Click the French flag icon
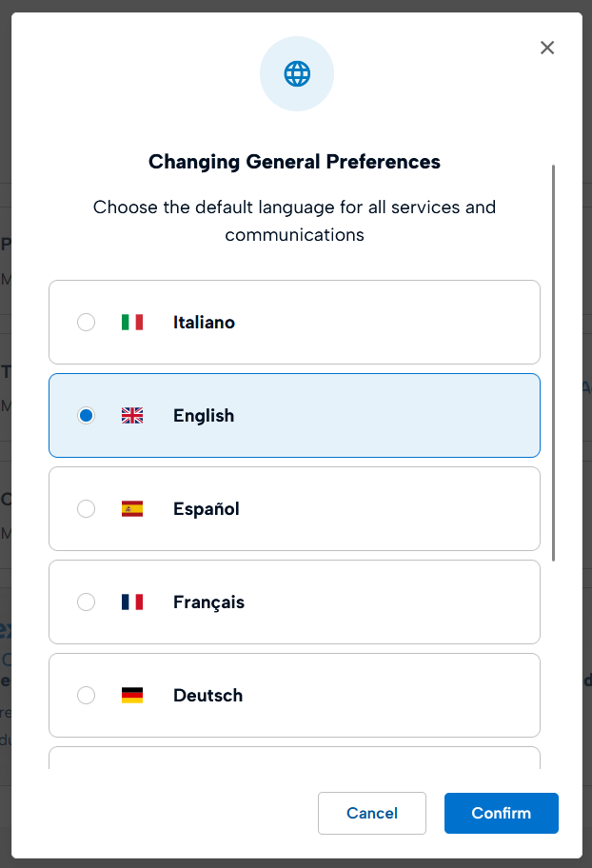The height and width of the screenshot is (868, 592). pyautogui.click(x=132, y=602)
